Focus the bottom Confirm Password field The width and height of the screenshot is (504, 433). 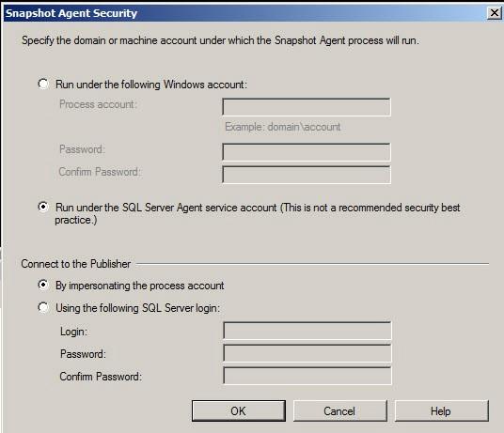tap(307, 376)
